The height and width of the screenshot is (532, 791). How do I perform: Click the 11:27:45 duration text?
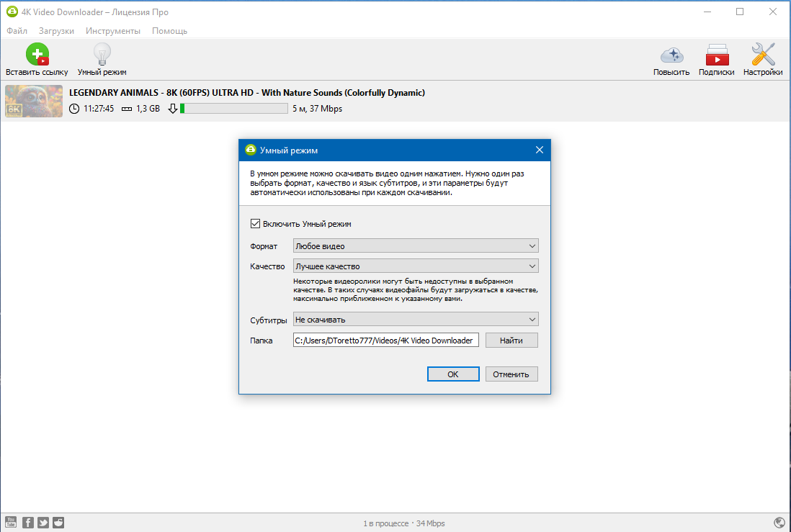pyautogui.click(x=99, y=109)
